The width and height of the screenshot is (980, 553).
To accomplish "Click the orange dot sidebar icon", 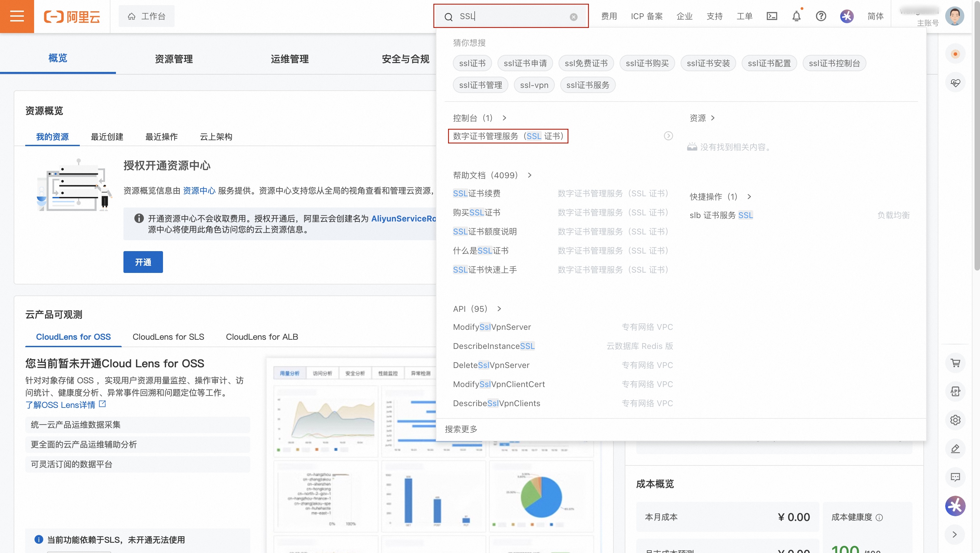I will coord(955,54).
